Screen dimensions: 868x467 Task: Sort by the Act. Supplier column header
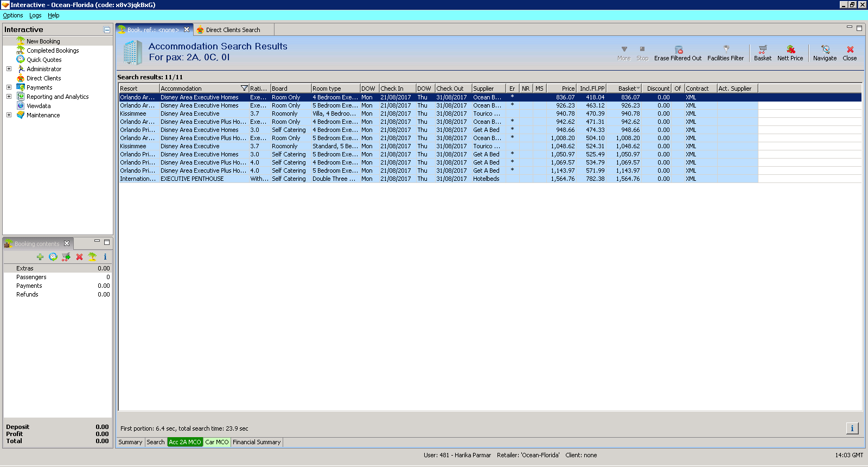(737, 89)
